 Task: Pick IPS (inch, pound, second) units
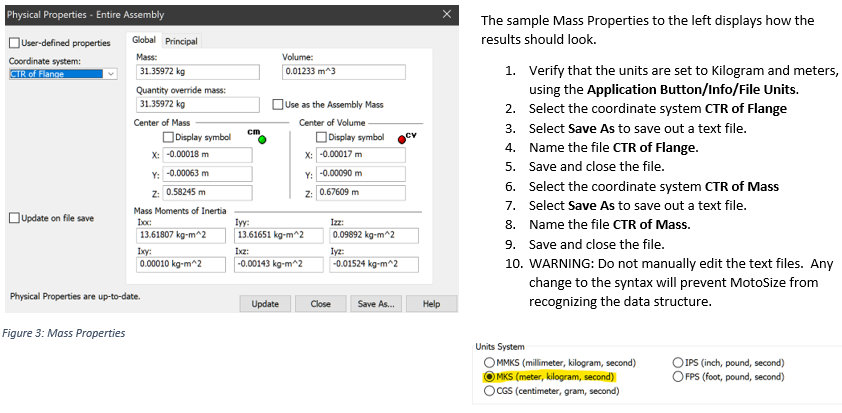[x=678, y=362]
